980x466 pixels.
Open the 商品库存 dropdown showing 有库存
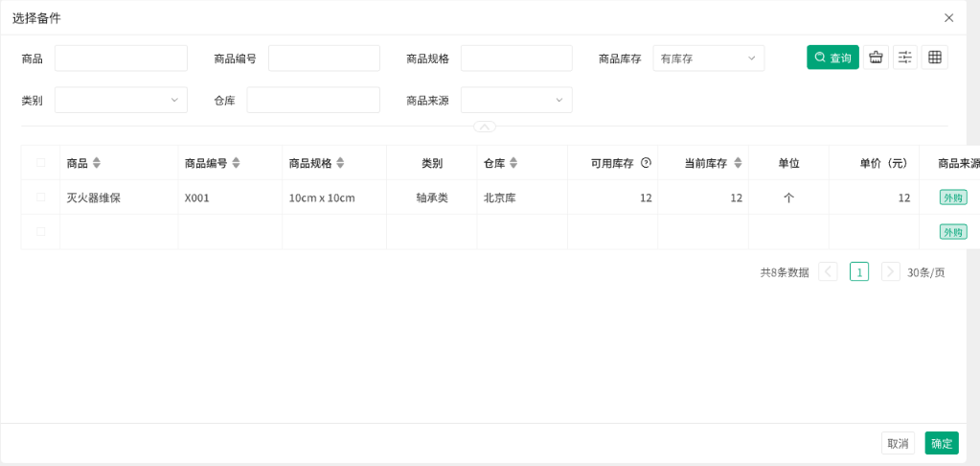(x=708, y=58)
